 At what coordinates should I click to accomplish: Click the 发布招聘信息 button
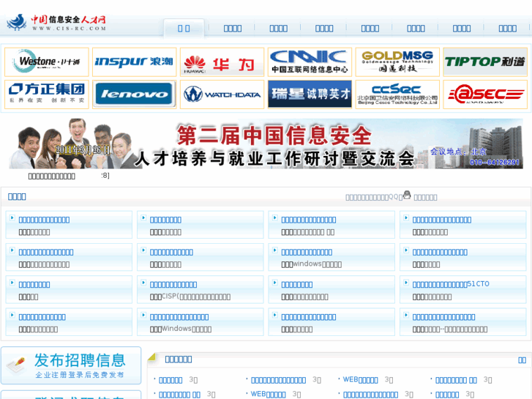pyautogui.click(x=71, y=365)
